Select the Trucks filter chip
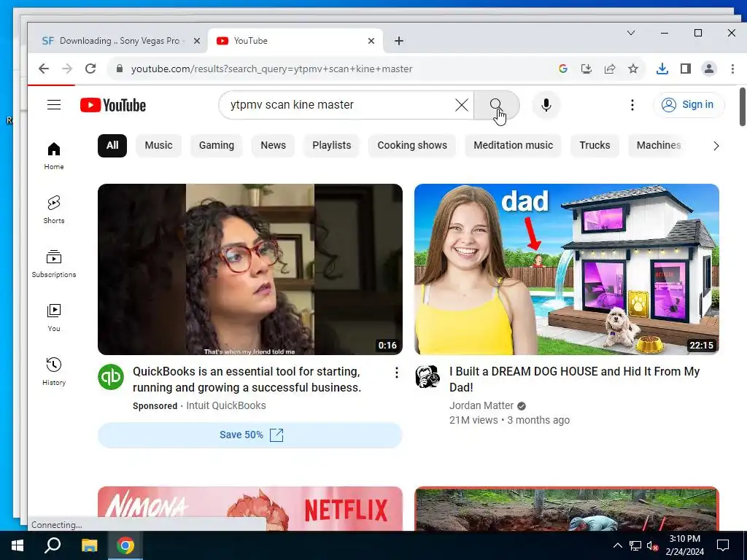 595,145
